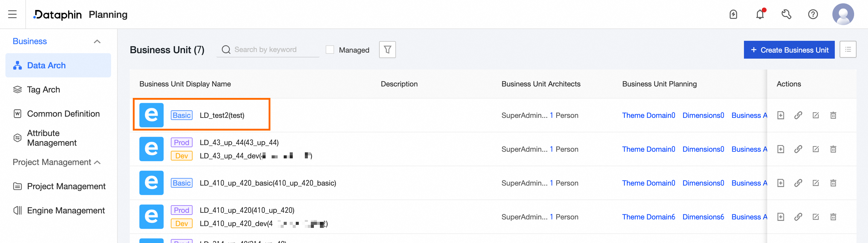Click the Business Unit Display Name header
This screenshot has width=868, height=243.
click(x=185, y=84)
